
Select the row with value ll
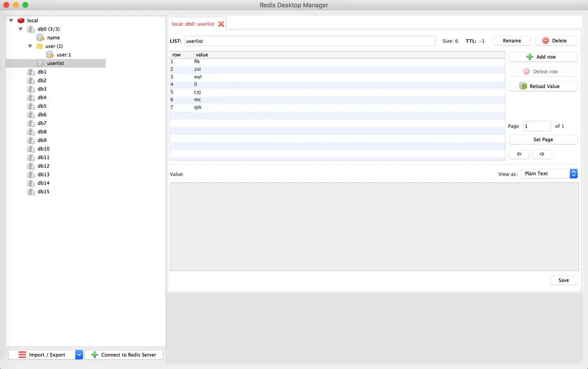point(337,84)
